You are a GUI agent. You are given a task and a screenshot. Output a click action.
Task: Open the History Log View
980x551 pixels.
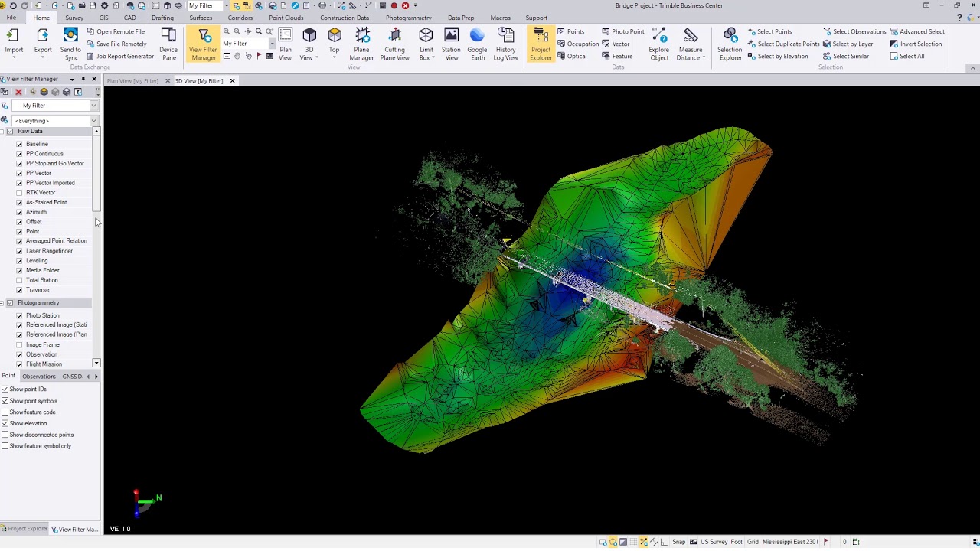[x=505, y=43]
